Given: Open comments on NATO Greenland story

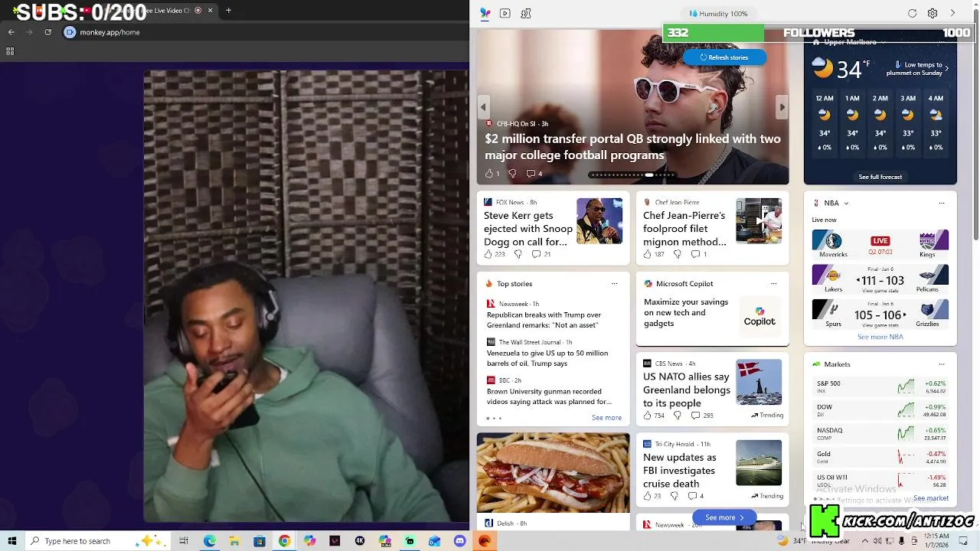Looking at the screenshot, I should click(701, 416).
